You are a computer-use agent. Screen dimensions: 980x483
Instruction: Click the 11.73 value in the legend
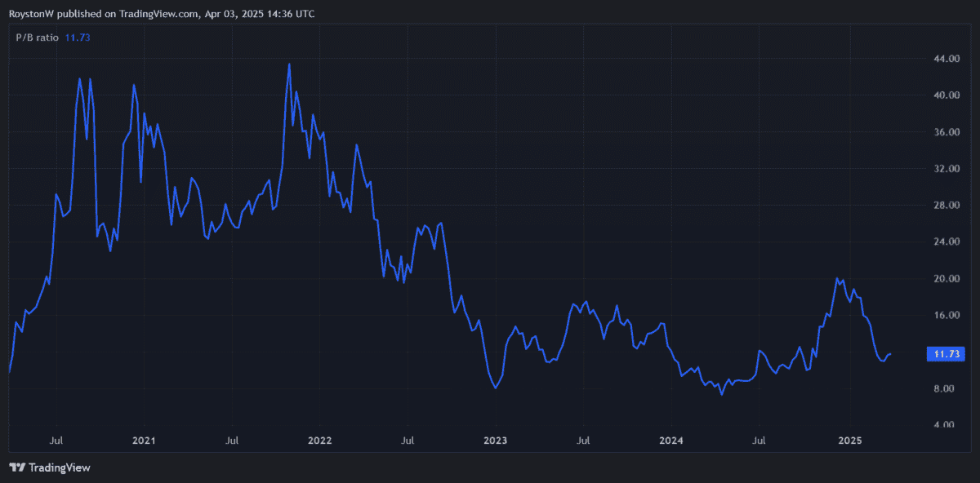pos(77,38)
